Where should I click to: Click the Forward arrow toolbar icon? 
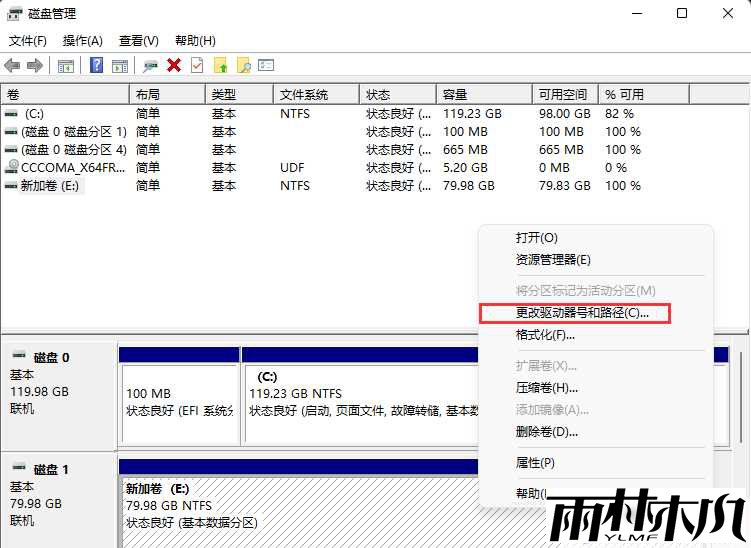[35, 66]
